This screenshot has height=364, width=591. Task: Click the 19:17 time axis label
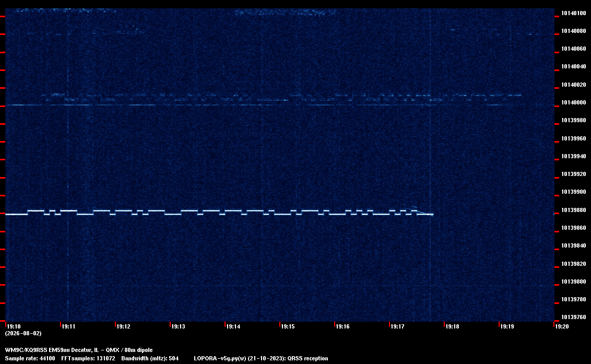[398, 326]
